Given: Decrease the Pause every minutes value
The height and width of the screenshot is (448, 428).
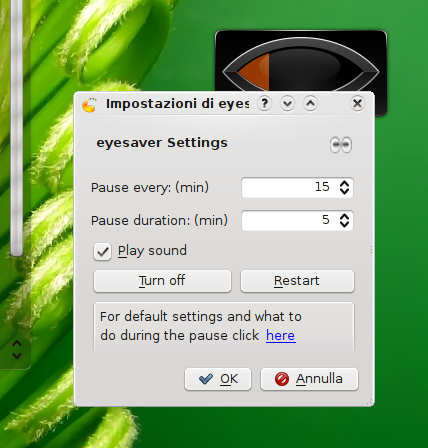Looking at the screenshot, I should point(344,191).
